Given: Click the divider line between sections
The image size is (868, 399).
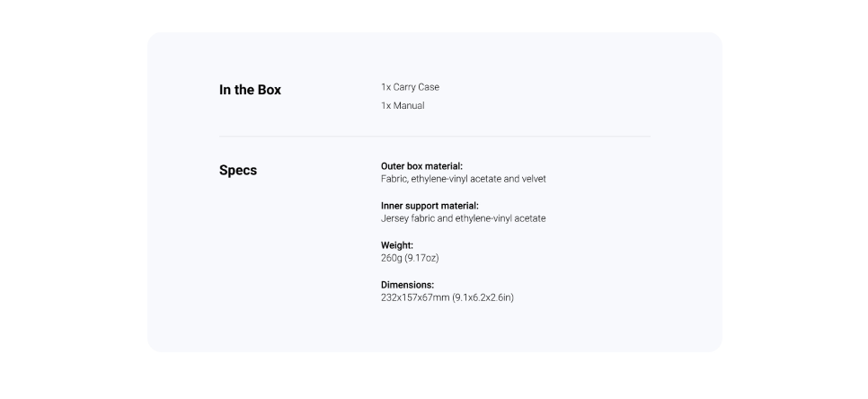Looking at the screenshot, I should pyautogui.click(x=435, y=136).
